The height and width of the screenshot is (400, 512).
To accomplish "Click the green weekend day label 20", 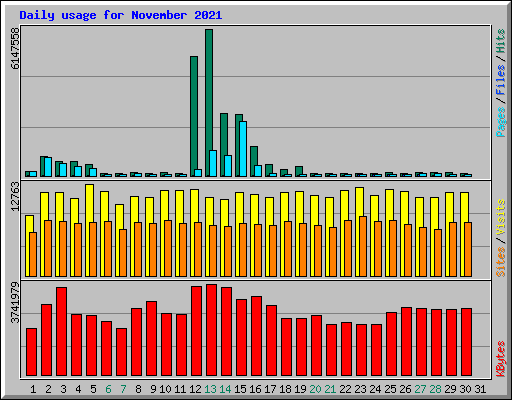I will [x=315, y=389].
